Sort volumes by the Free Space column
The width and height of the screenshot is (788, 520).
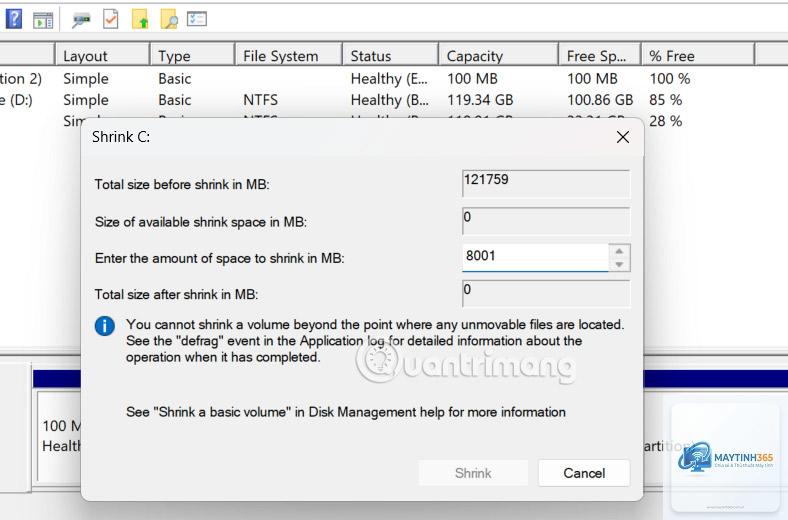(x=600, y=55)
